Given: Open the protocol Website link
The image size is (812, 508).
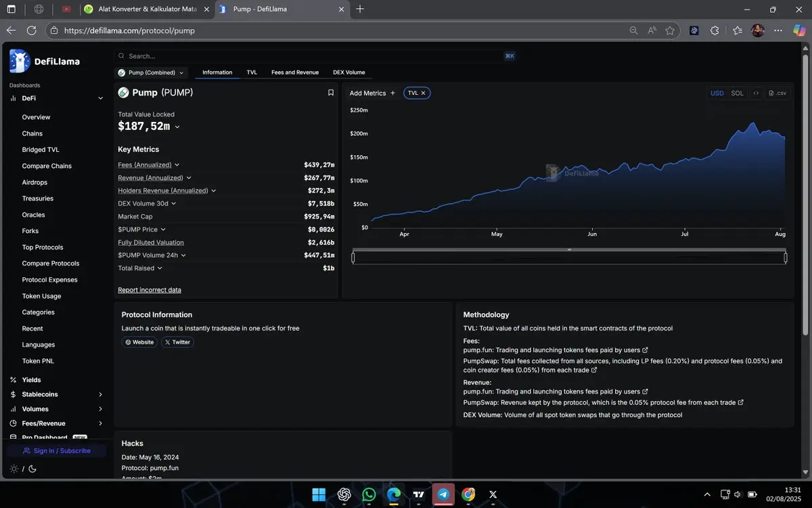Looking at the screenshot, I should 139,342.
